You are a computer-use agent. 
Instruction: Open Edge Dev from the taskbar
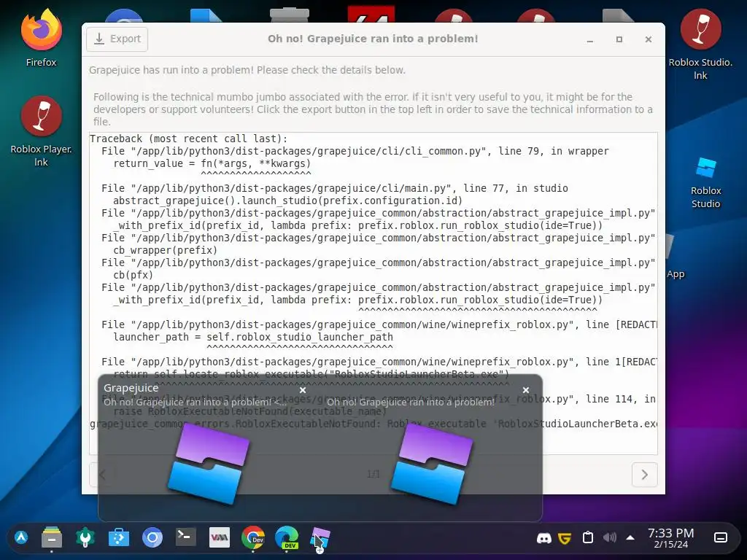point(287,537)
